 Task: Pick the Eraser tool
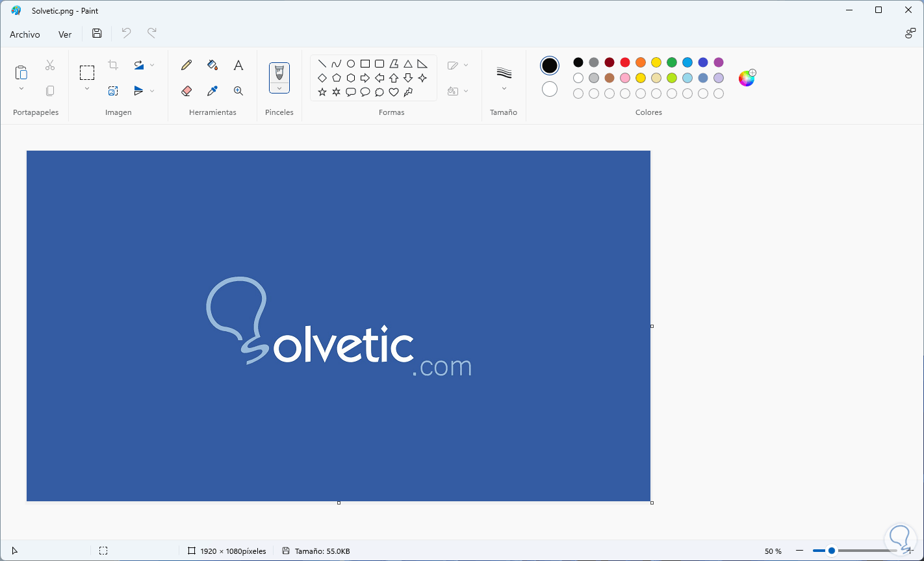(186, 91)
